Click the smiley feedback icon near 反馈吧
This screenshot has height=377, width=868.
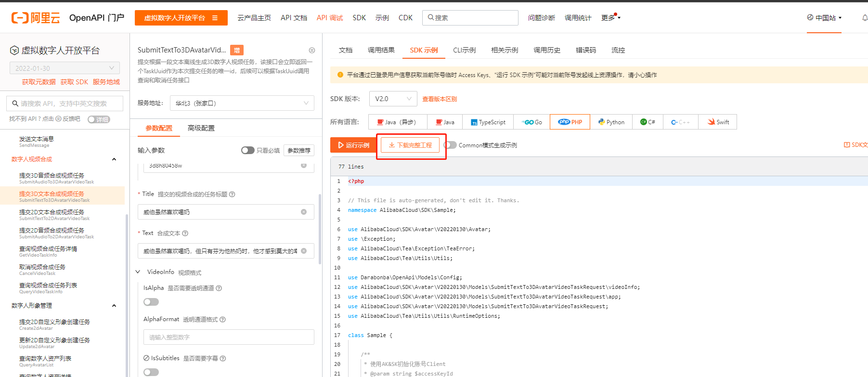click(x=58, y=119)
